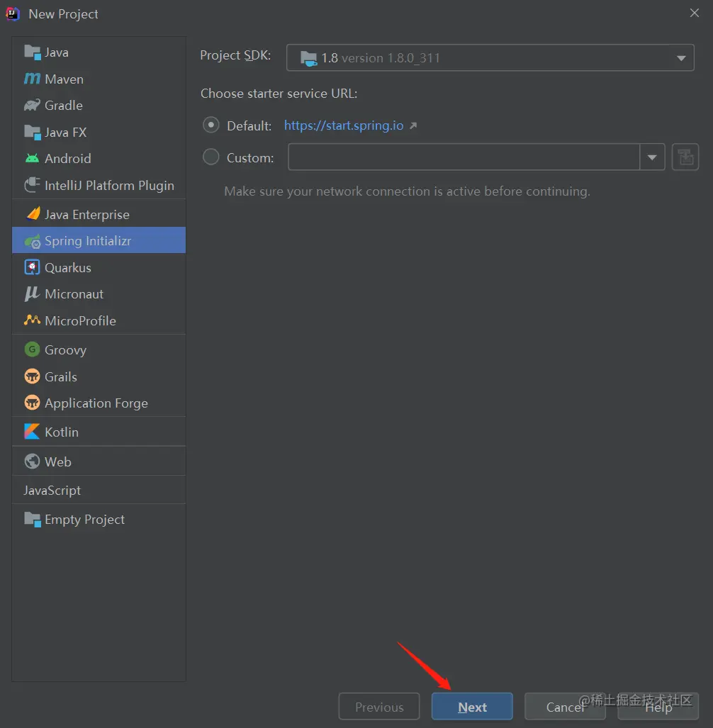Select JavaScript project type
The width and height of the screenshot is (713, 728).
99,491
